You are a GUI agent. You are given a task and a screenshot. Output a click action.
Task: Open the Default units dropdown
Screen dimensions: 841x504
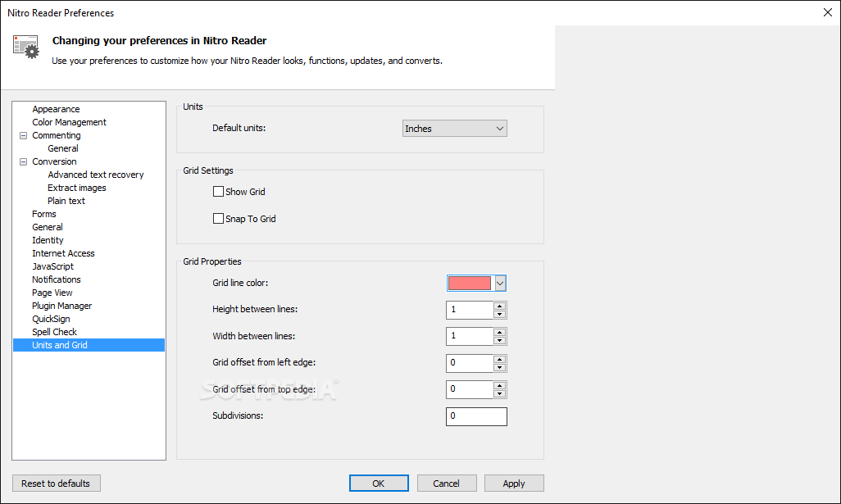coord(454,128)
